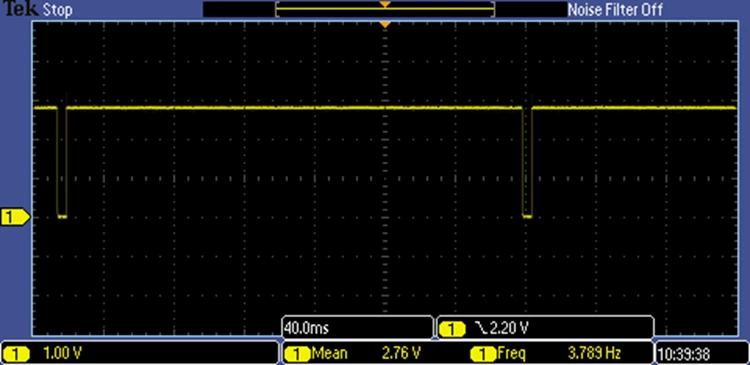Click the Tek logo
The width and height of the screenshot is (750, 365).
[20, 9]
